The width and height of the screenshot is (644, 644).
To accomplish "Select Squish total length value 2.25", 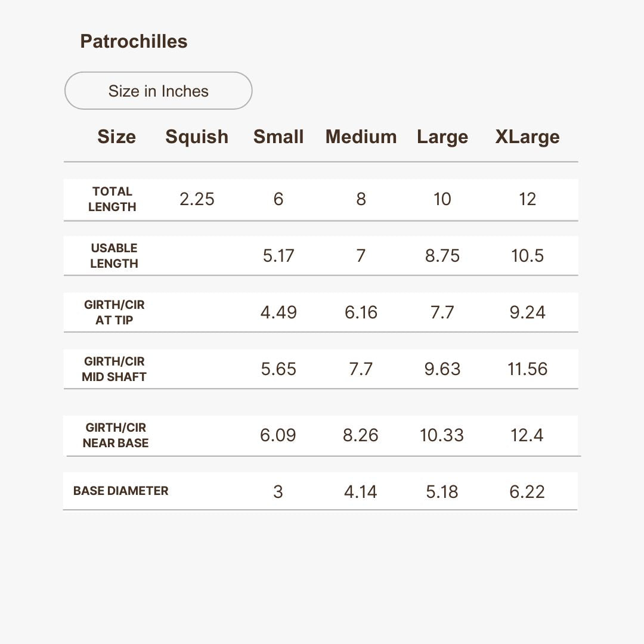I will (x=197, y=199).
